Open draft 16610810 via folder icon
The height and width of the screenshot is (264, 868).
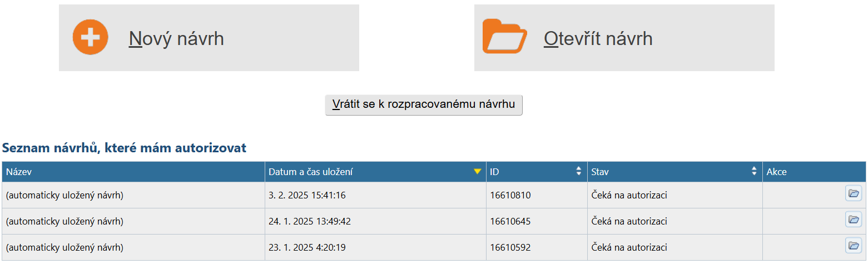(853, 194)
